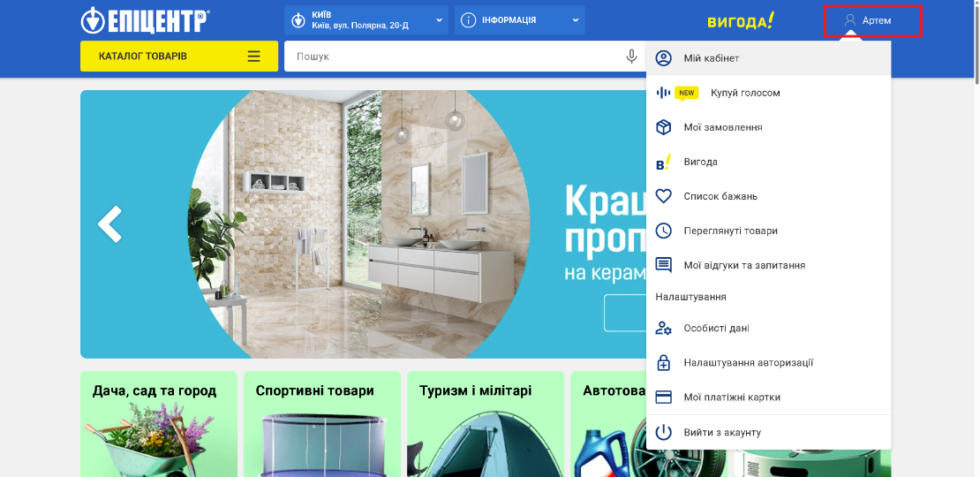Open Переглянуті товари menu item
This screenshot has height=477, width=980.
point(768,231)
